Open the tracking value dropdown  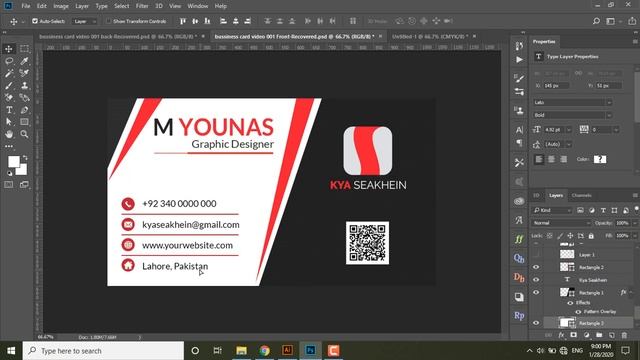(x=616, y=130)
